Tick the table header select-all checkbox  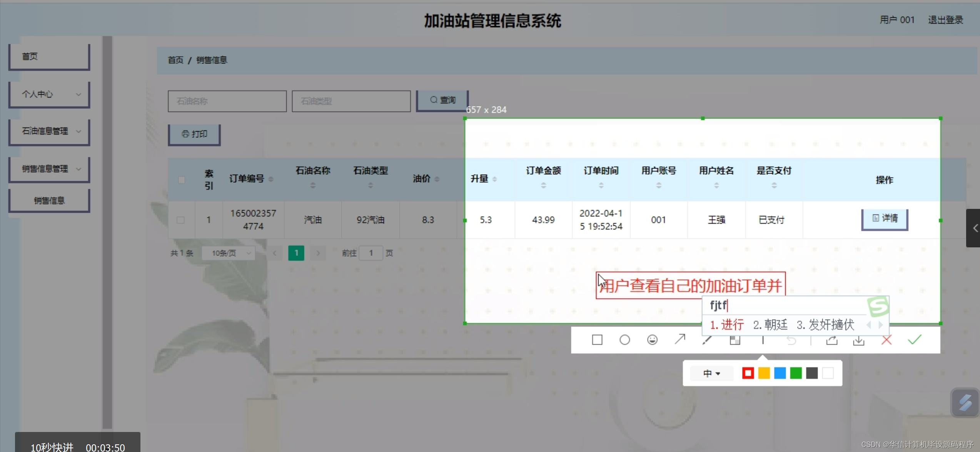pyautogui.click(x=182, y=180)
